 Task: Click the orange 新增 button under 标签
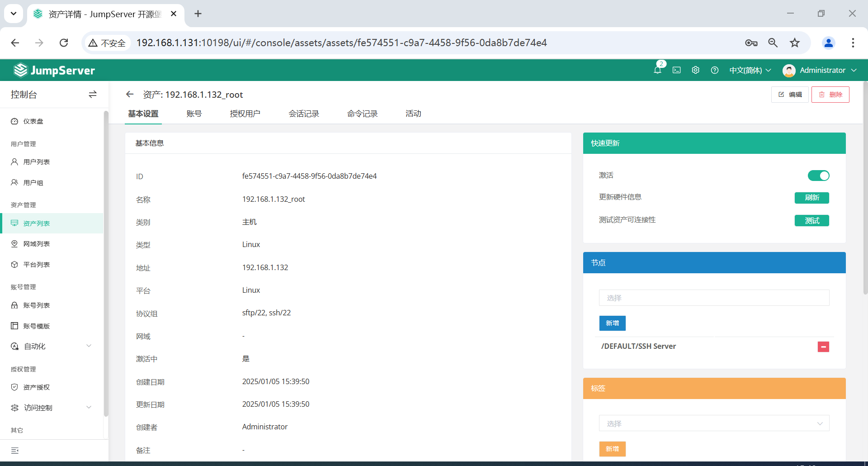(613, 449)
